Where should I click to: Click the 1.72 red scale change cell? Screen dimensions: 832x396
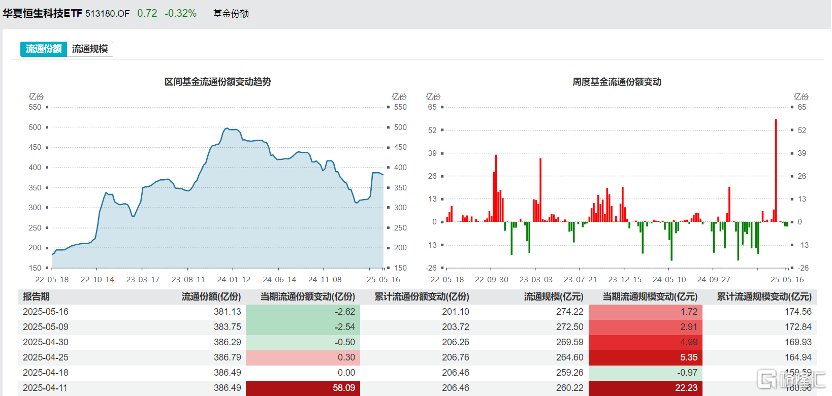[x=645, y=312]
